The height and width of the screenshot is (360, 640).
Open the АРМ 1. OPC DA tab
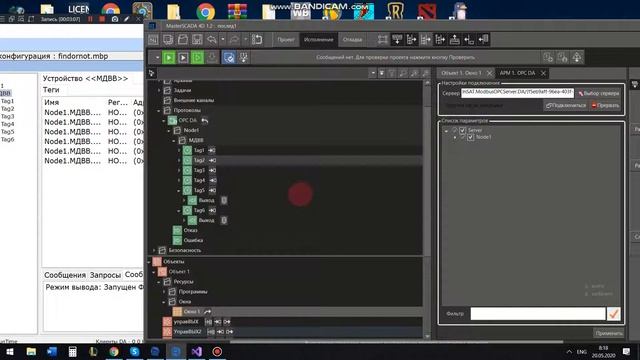pos(517,73)
